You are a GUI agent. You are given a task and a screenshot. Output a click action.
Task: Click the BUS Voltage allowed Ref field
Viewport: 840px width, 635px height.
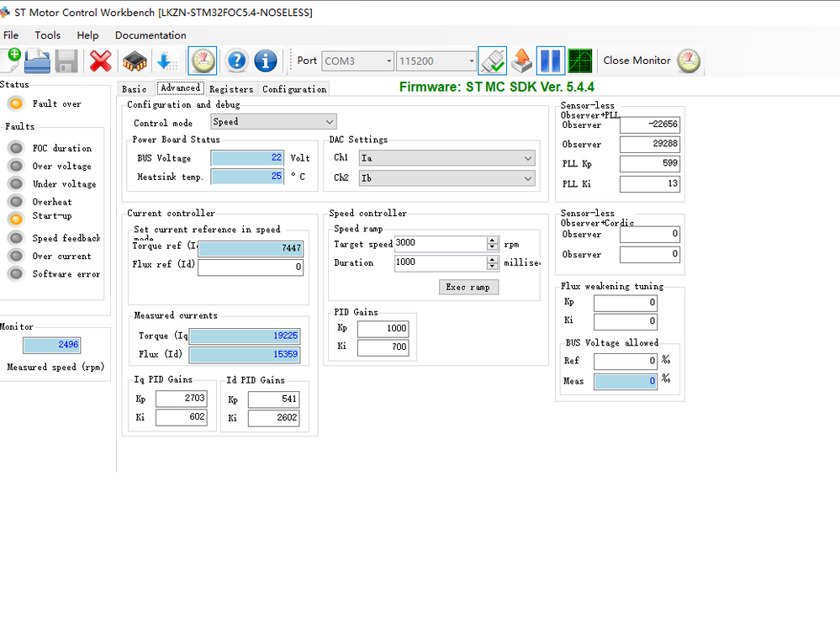pos(626,361)
